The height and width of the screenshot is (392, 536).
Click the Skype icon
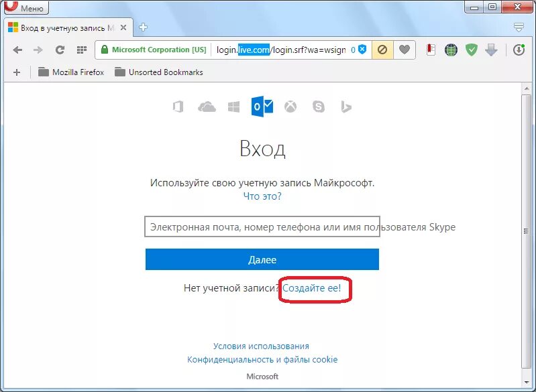319,107
